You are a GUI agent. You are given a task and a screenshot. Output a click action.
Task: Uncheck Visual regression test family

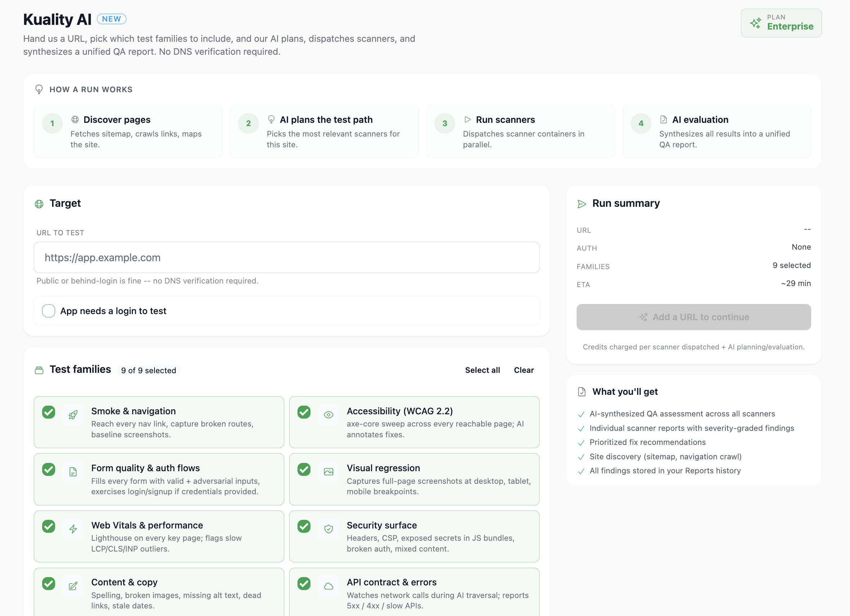pos(304,469)
